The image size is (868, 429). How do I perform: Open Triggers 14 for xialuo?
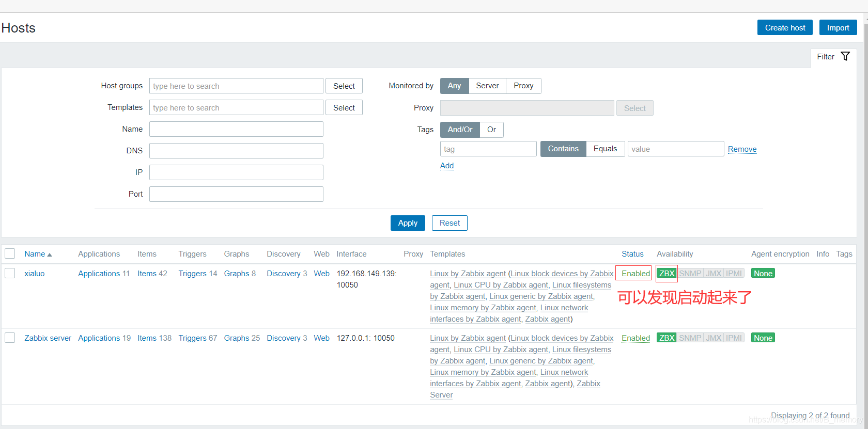tap(192, 274)
